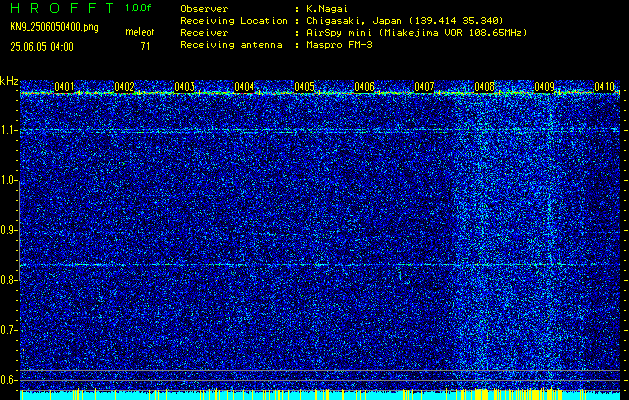The height and width of the screenshot is (400, 629).
Task: Click the version label 1.0.0f
Action: 138,8
